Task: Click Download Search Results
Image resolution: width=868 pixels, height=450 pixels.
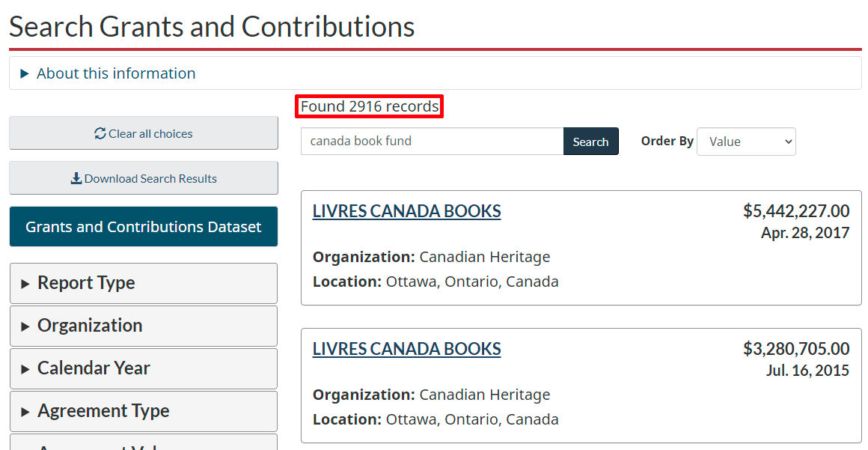Action: 143,178
